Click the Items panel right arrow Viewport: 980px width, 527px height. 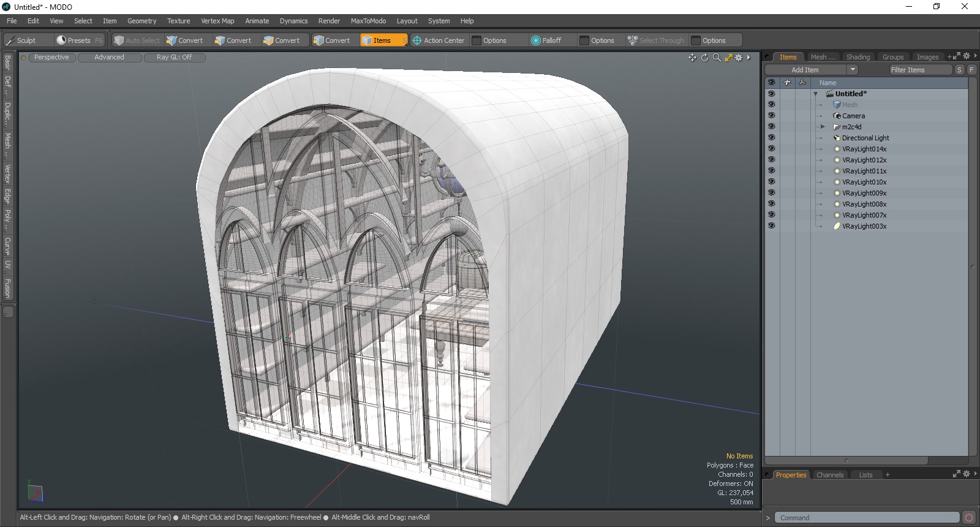coord(975,56)
